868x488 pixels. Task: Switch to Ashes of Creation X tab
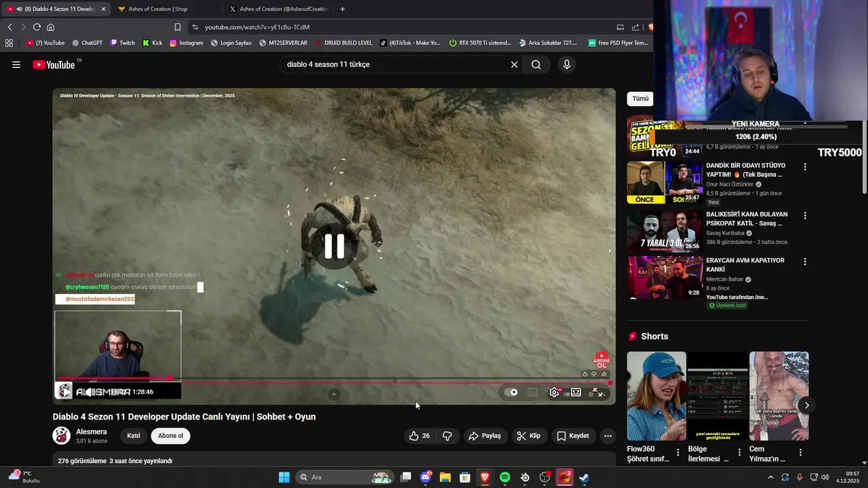coord(278,9)
